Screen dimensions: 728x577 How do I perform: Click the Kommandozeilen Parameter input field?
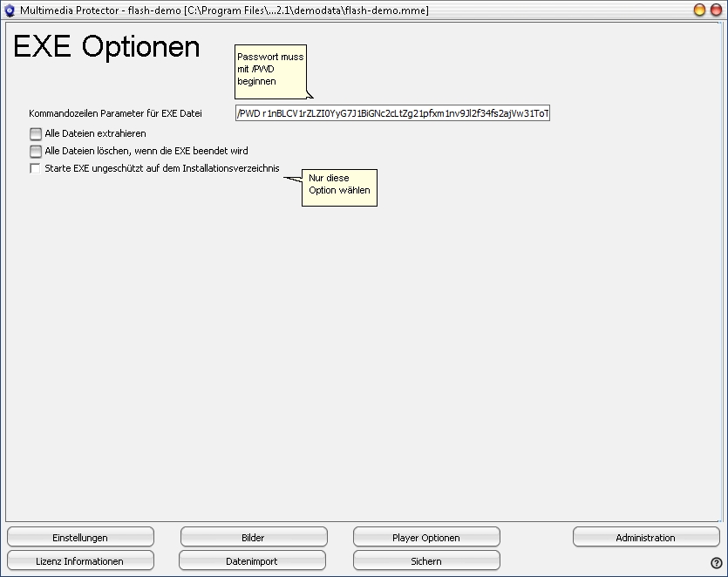pyautogui.click(x=392, y=114)
